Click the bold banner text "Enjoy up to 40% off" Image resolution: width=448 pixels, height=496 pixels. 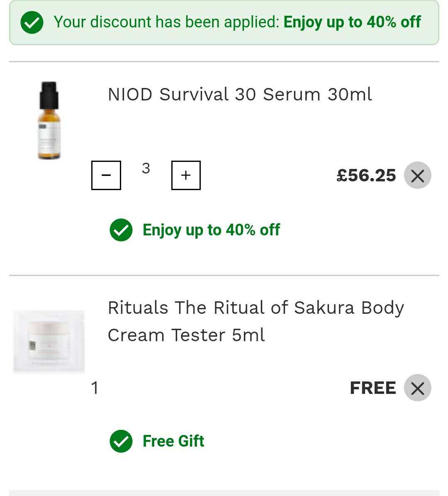(352, 22)
